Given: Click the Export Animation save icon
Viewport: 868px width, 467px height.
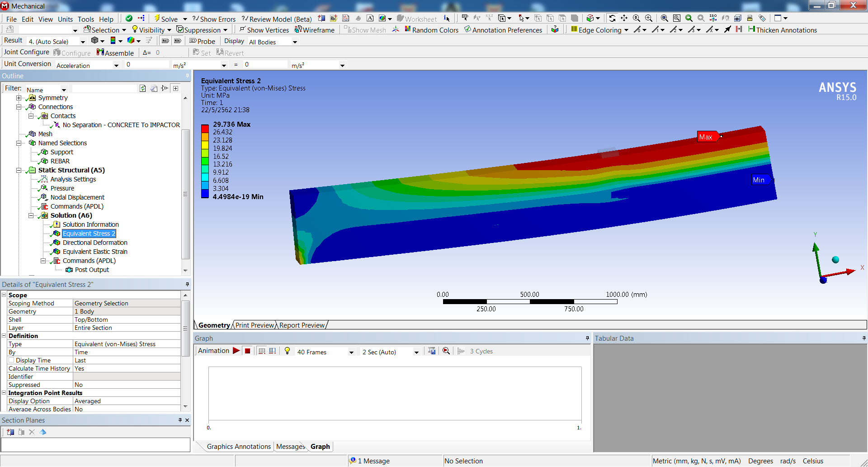Looking at the screenshot, I should (x=432, y=351).
